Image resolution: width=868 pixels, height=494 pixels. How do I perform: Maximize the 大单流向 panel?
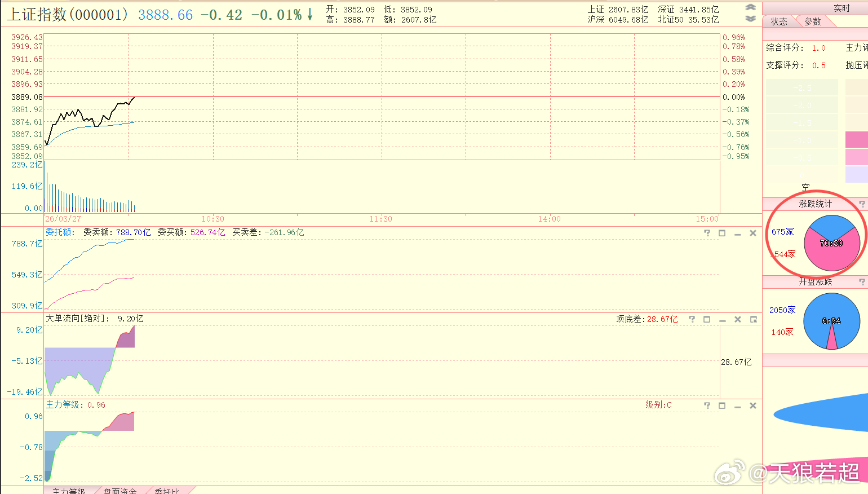(x=707, y=319)
